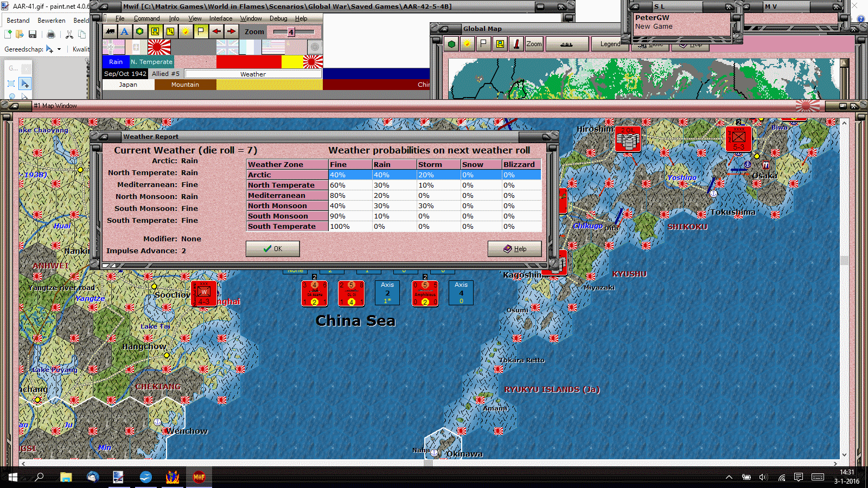Image resolution: width=868 pixels, height=488 pixels.
Task: Click the paint.net print icon
Action: click(51, 34)
